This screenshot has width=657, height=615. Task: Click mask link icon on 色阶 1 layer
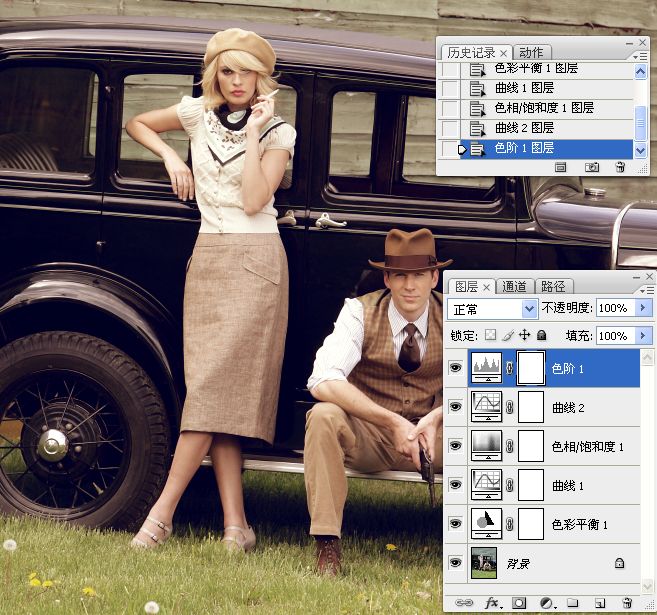tap(510, 368)
